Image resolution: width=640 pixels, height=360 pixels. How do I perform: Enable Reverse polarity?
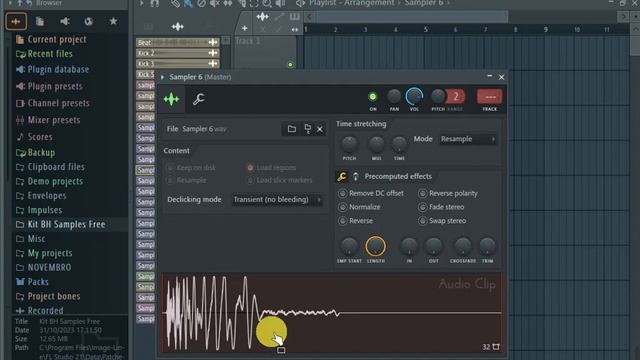pos(448,193)
